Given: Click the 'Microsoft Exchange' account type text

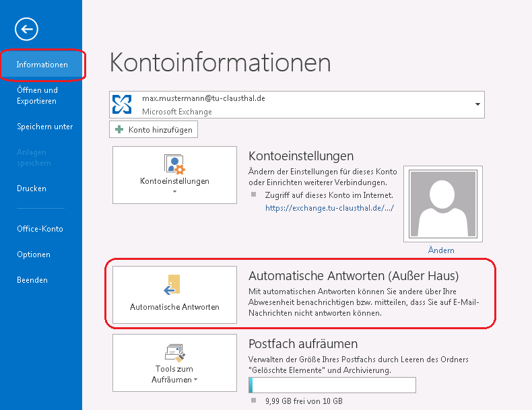Looking at the screenshot, I should point(176,112).
